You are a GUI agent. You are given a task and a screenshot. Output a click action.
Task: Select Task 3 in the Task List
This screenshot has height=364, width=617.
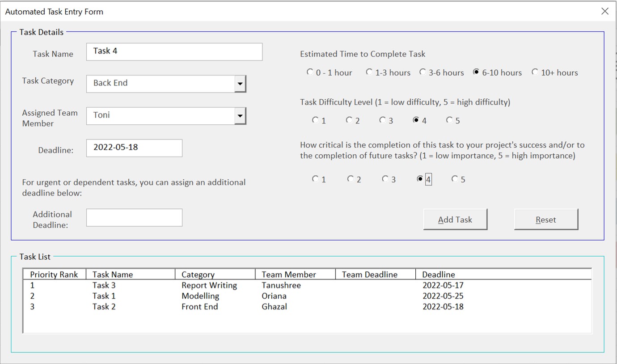click(x=105, y=285)
